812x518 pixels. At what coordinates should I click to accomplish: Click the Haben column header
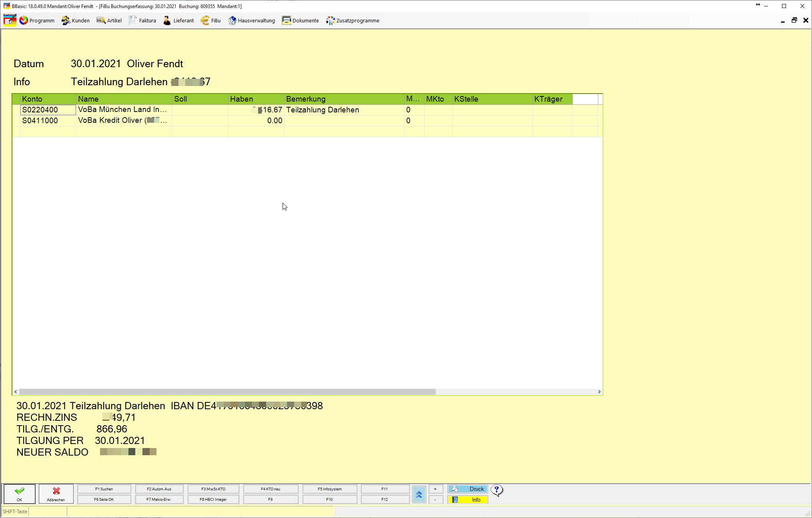click(256, 99)
